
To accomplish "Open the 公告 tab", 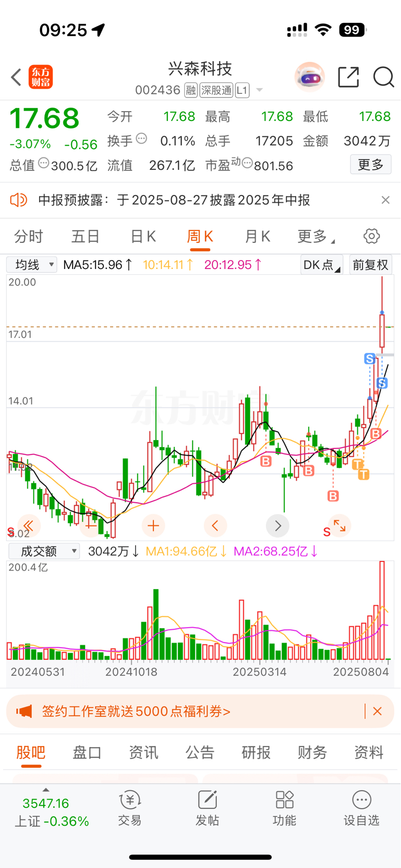I will point(200,752).
